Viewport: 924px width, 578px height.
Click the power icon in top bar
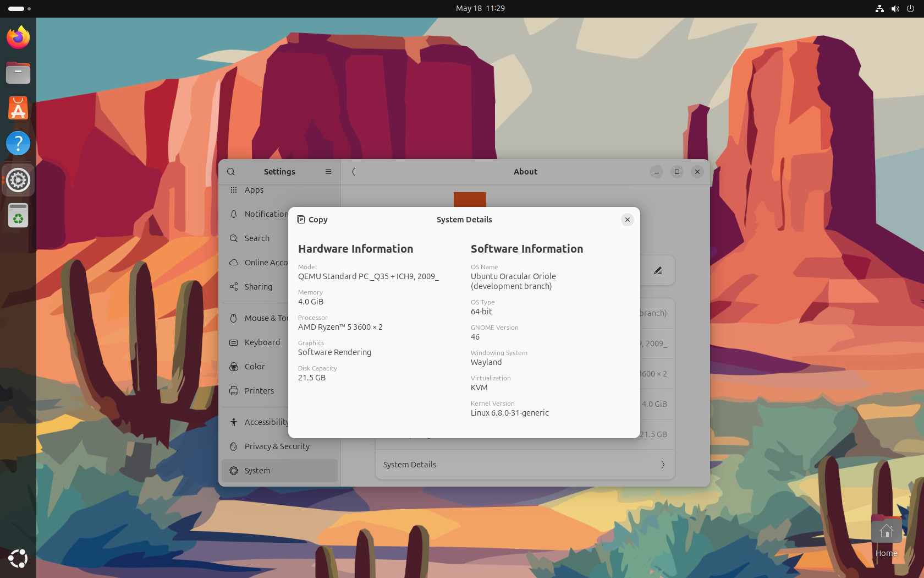click(911, 8)
